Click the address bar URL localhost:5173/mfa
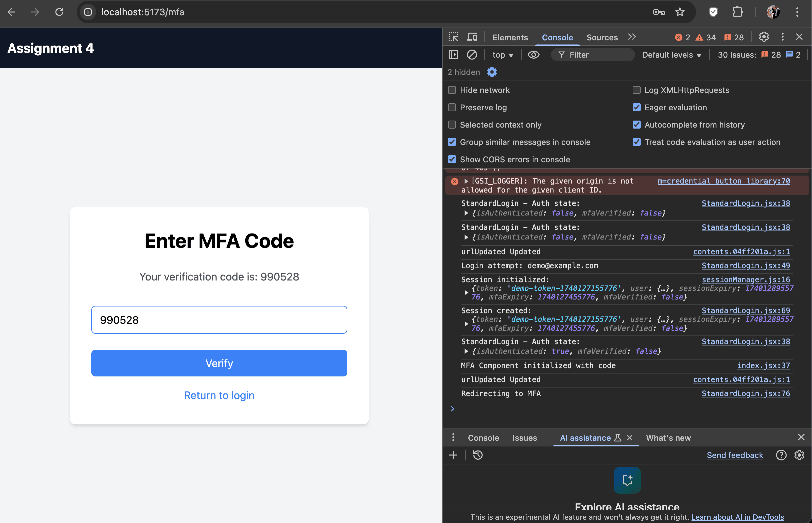The image size is (812, 523). pos(143,12)
